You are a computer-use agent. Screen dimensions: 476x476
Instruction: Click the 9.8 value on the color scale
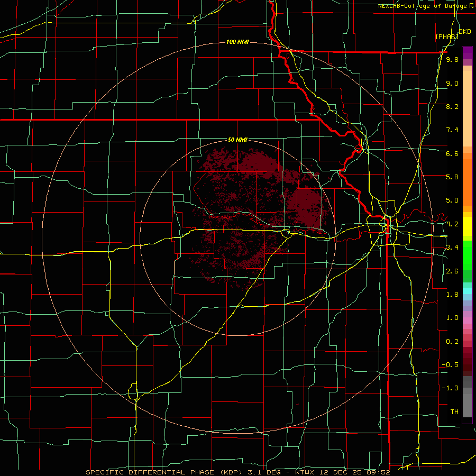point(452,59)
